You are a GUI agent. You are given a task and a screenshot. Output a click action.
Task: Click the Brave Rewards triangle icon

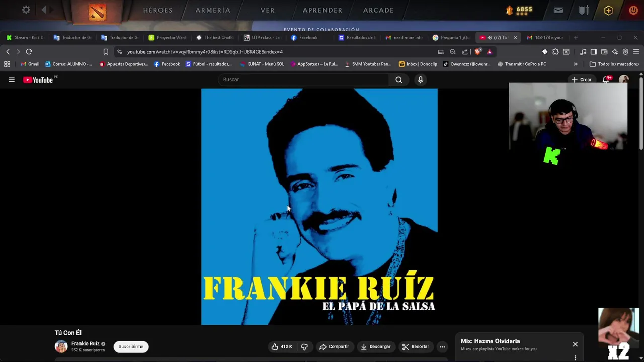489,52
